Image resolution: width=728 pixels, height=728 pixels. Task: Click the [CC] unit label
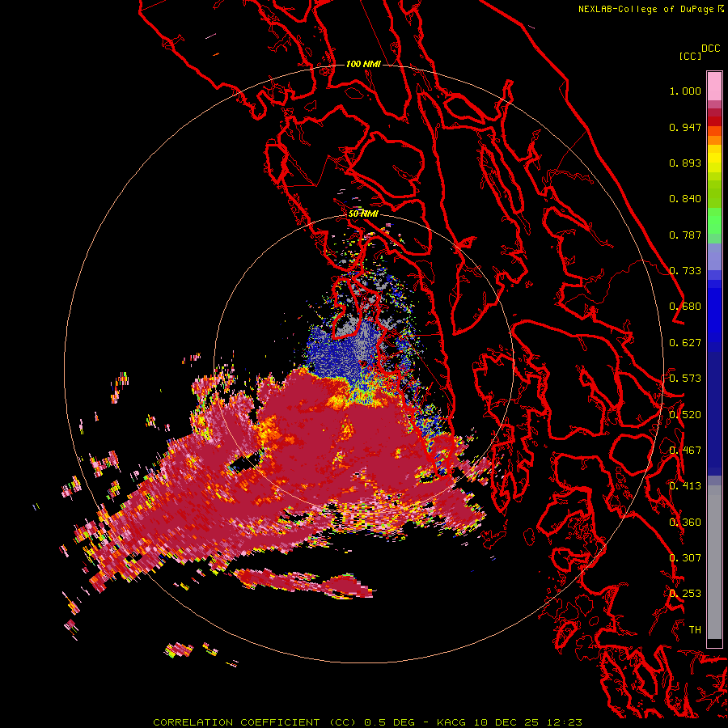point(690,56)
